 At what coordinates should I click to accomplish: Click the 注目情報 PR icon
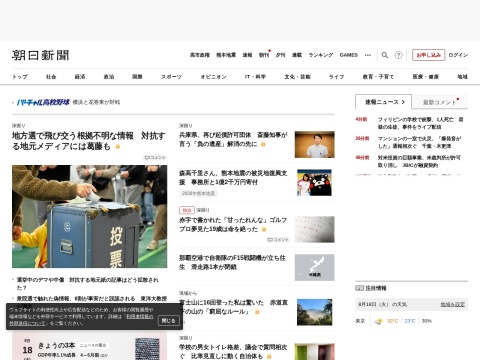pyautogui.click(x=359, y=288)
